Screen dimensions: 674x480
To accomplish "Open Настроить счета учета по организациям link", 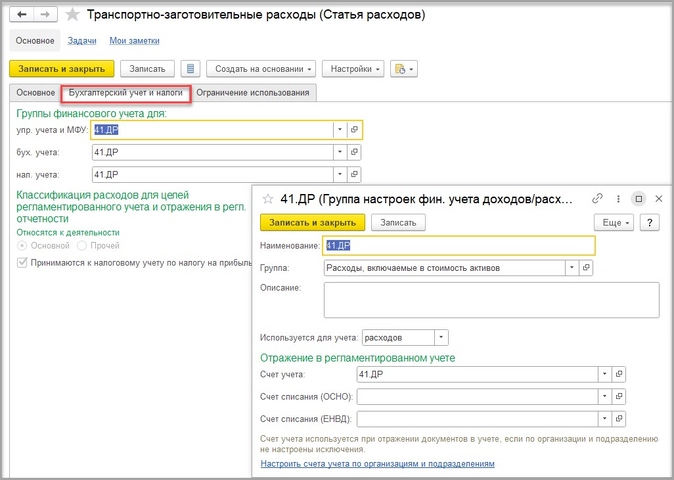I will pyautogui.click(x=377, y=464).
